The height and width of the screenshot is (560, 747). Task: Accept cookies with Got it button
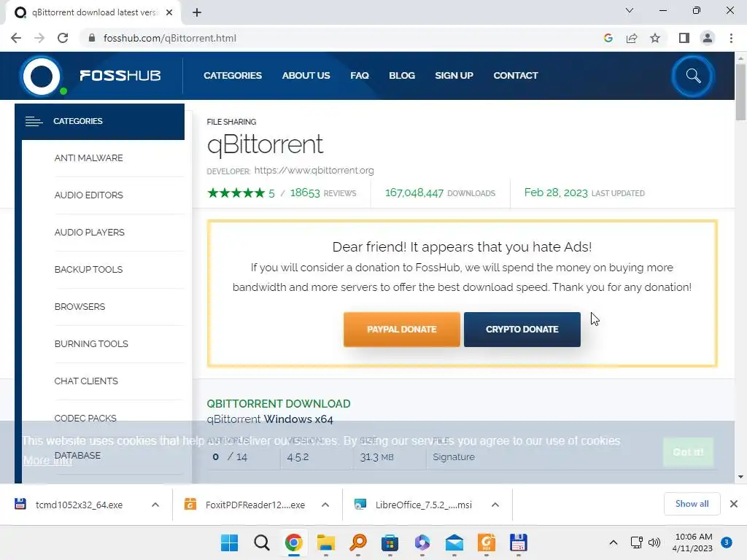click(x=688, y=452)
